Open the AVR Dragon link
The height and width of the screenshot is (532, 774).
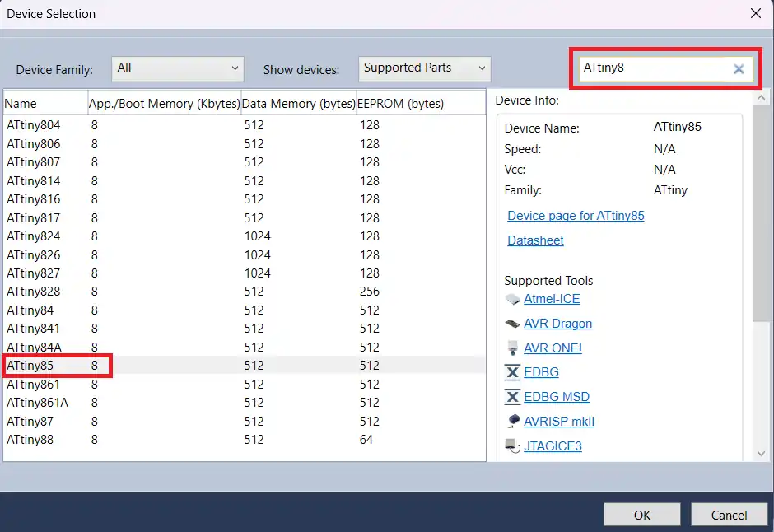(557, 324)
